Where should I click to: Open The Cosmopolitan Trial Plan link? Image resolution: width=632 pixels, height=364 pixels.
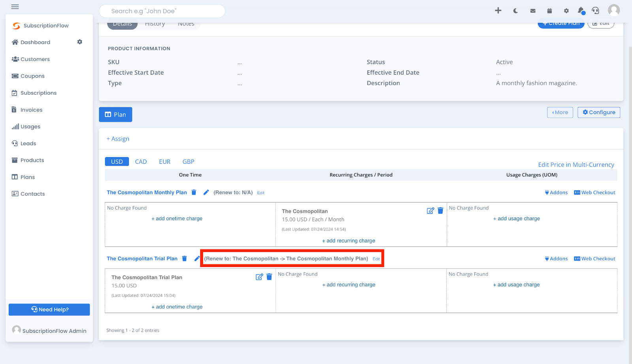click(x=142, y=259)
